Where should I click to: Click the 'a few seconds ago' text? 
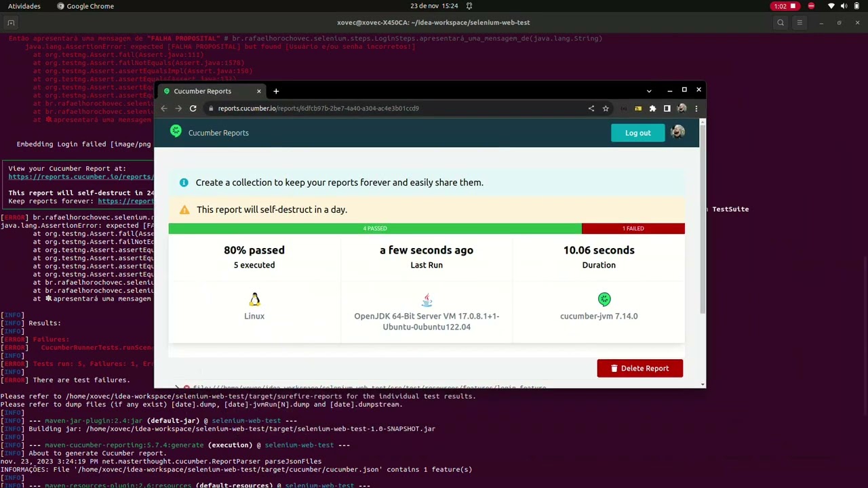[427, 250]
